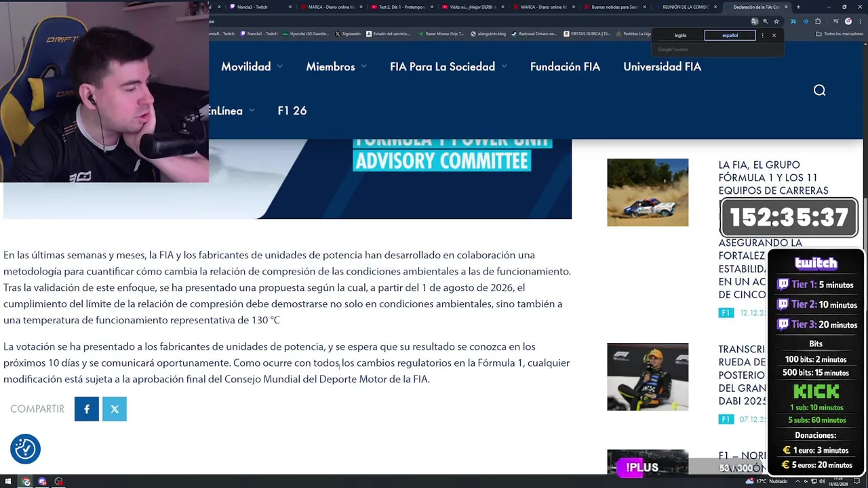The height and width of the screenshot is (488, 868).
Task: Select inglés in translate popup
Action: click(x=680, y=35)
